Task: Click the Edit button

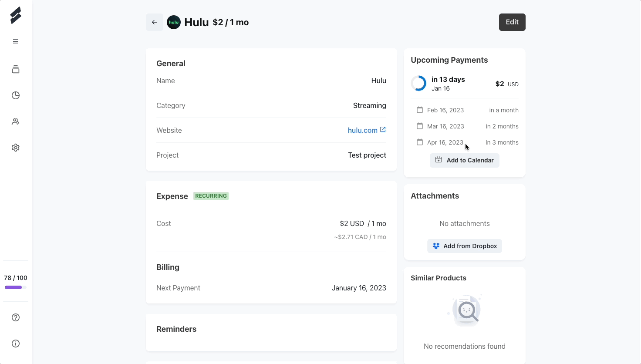Action: 512,22
